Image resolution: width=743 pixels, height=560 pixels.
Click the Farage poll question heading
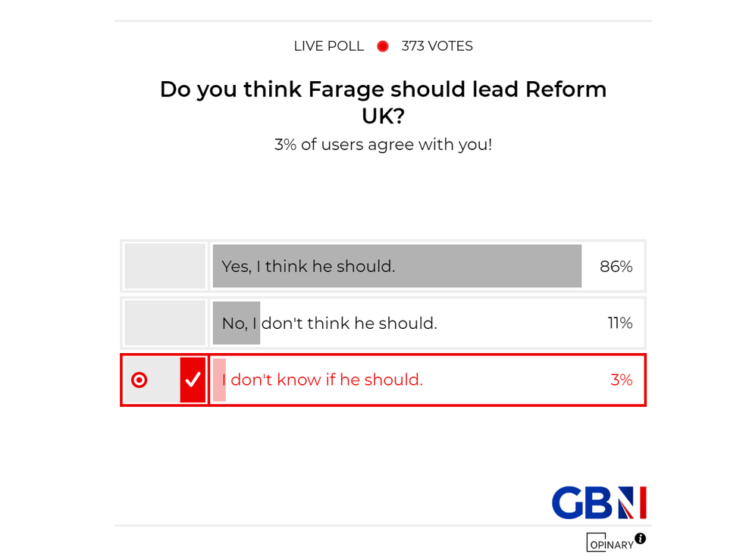[x=383, y=102]
